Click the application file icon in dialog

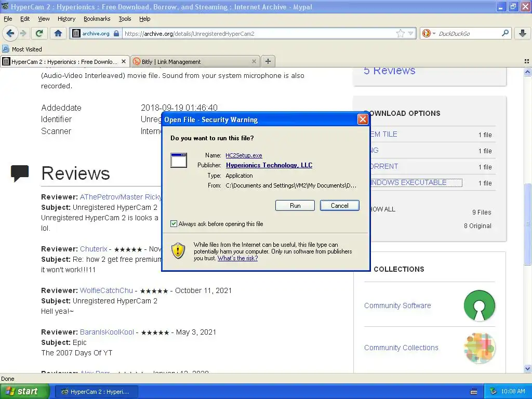point(179,160)
